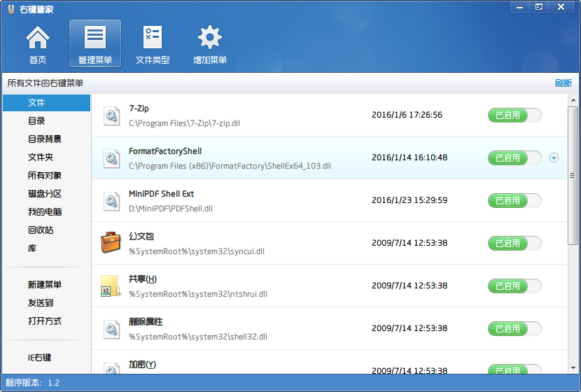Click the shell32.dll path text
This screenshot has height=392, width=581.
click(198, 337)
